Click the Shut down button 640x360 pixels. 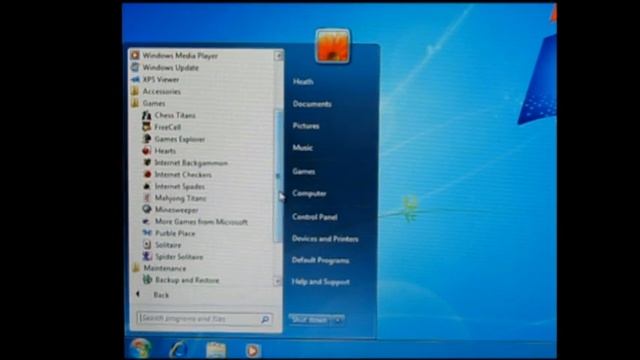[310, 320]
